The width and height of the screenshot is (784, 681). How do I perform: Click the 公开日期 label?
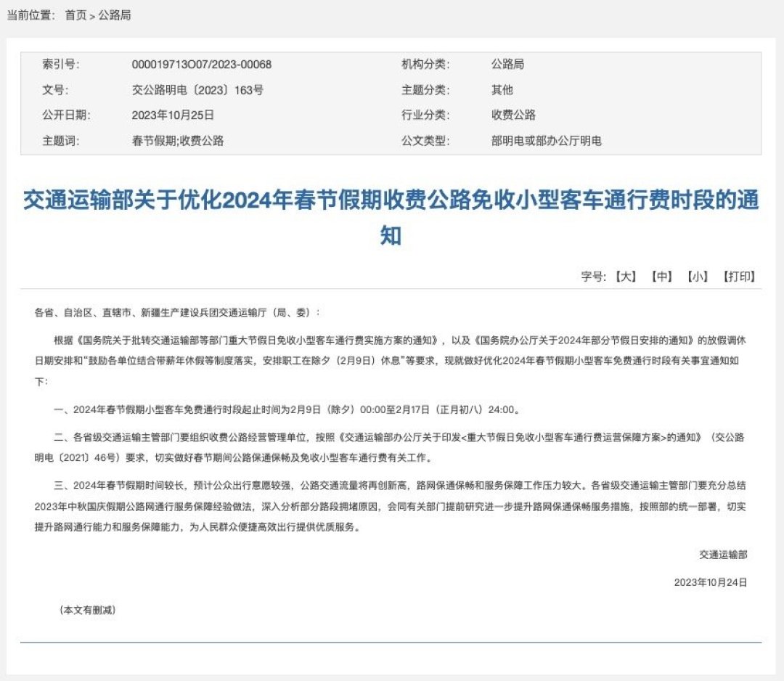coord(66,115)
